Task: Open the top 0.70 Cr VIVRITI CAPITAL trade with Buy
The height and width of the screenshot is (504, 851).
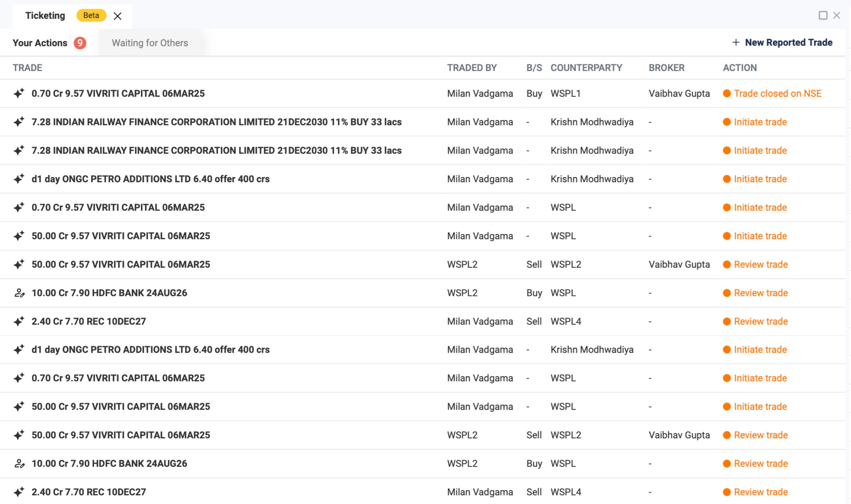Action: point(118,94)
